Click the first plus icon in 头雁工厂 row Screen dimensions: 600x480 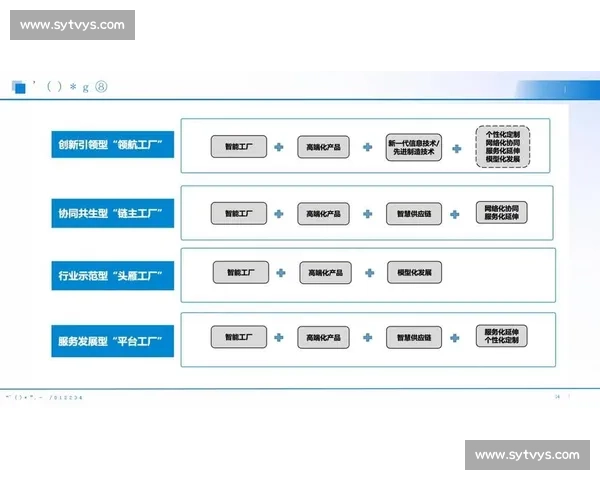281,272
